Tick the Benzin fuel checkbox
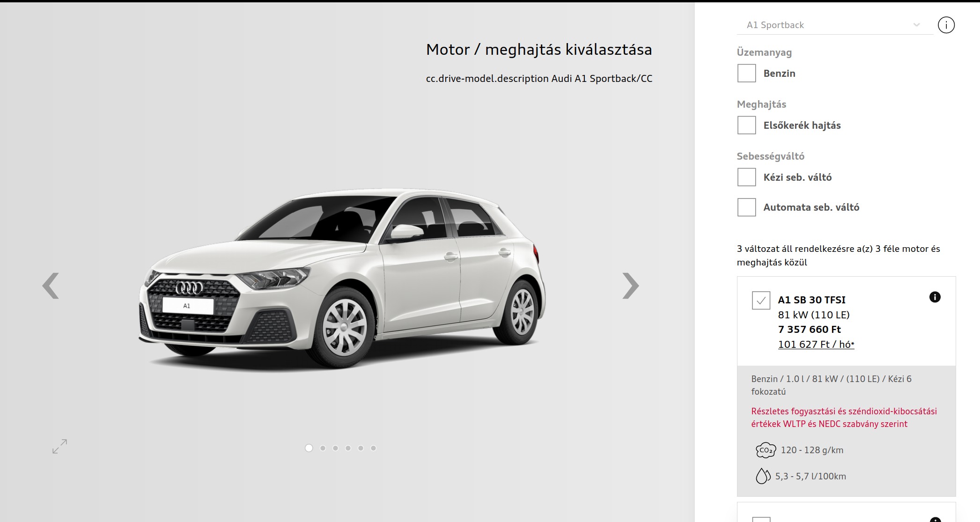 746,73
